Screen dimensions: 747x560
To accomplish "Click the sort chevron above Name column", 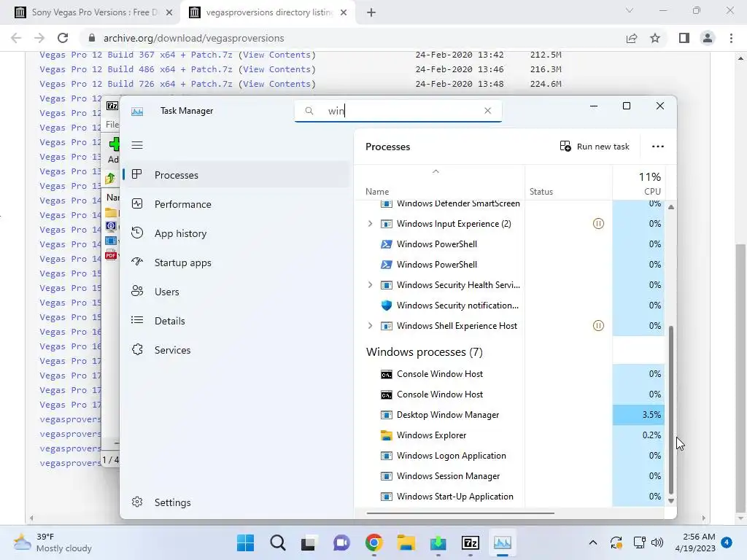I will [x=436, y=171].
